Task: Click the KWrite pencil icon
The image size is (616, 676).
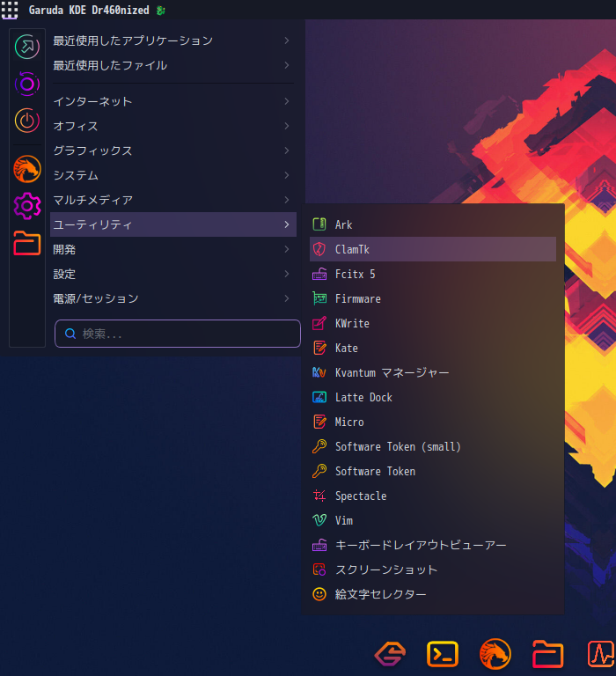Action: 319,323
